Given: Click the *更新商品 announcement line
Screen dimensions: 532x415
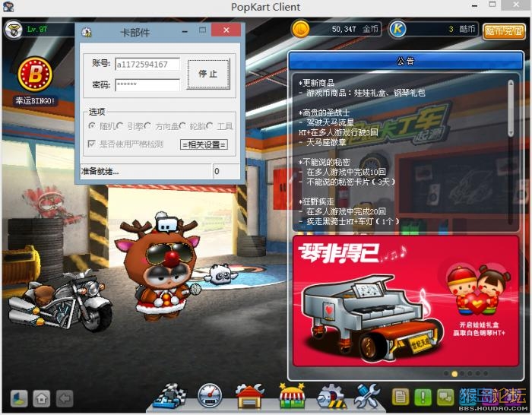Looking at the screenshot, I should click(x=317, y=83).
